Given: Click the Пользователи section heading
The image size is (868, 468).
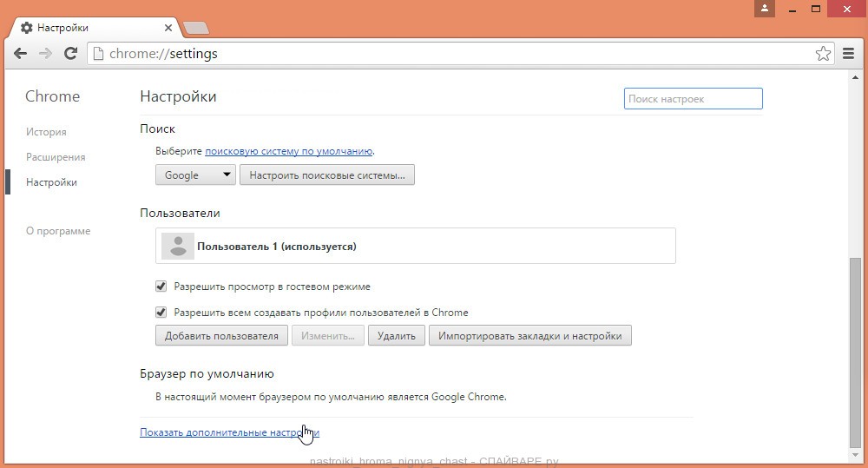Looking at the screenshot, I should 180,214.
